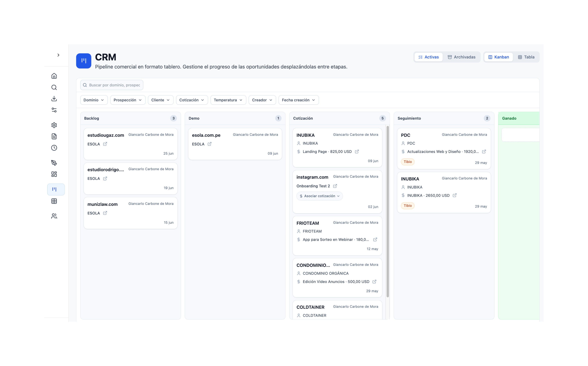Open the munizlaw.com card
Image resolution: width=588 pixels, height=366 pixels.
click(x=131, y=213)
